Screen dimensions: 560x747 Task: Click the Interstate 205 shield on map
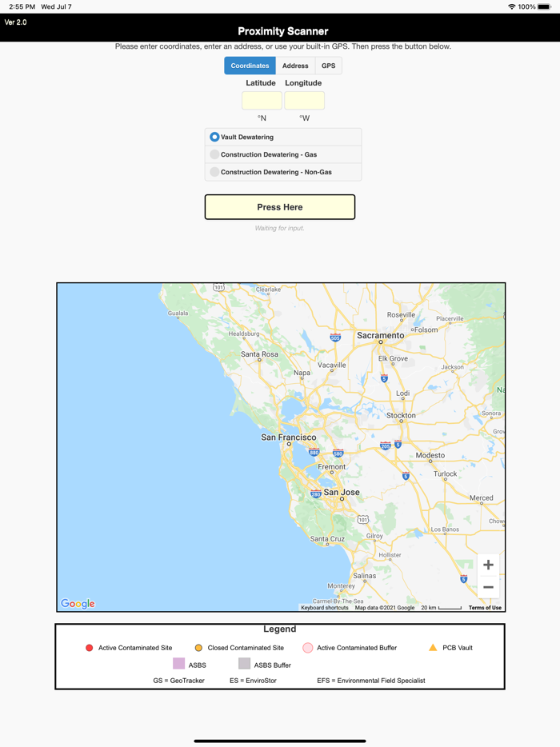pos(385,446)
